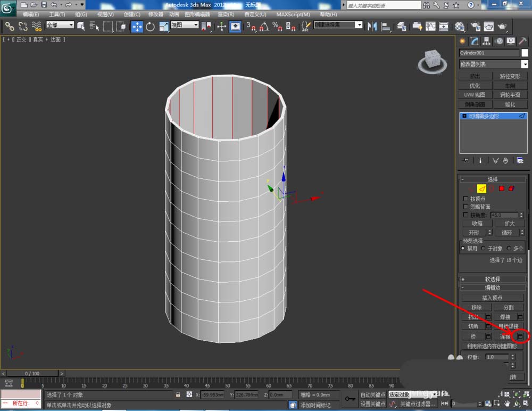
Task: Click the 插入顶点 button
Action: (492, 298)
